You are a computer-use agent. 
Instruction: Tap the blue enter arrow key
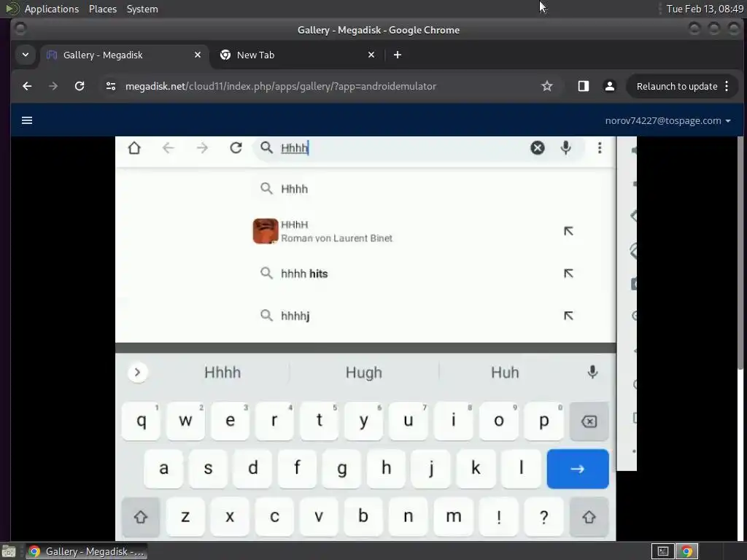point(578,469)
